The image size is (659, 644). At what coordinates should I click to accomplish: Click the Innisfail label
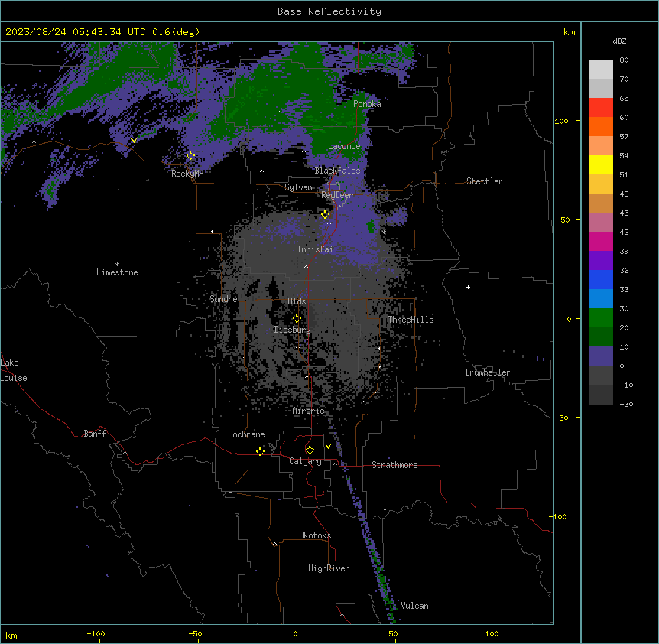(317, 249)
